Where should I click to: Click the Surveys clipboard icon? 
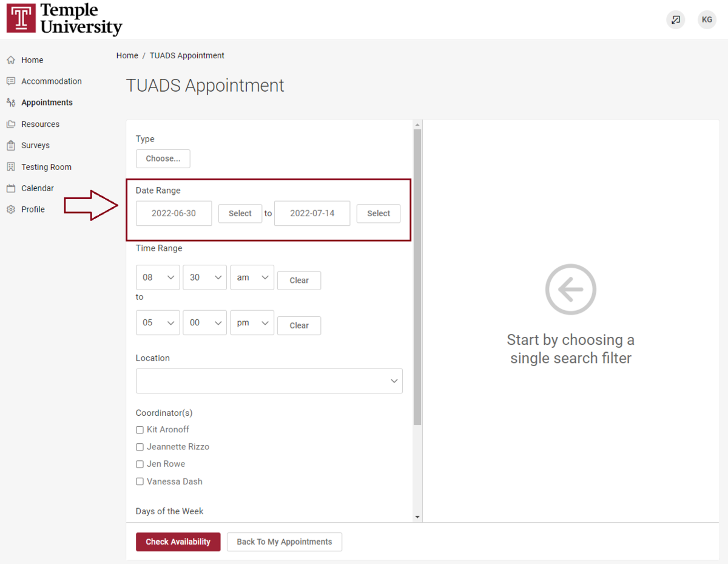point(10,146)
